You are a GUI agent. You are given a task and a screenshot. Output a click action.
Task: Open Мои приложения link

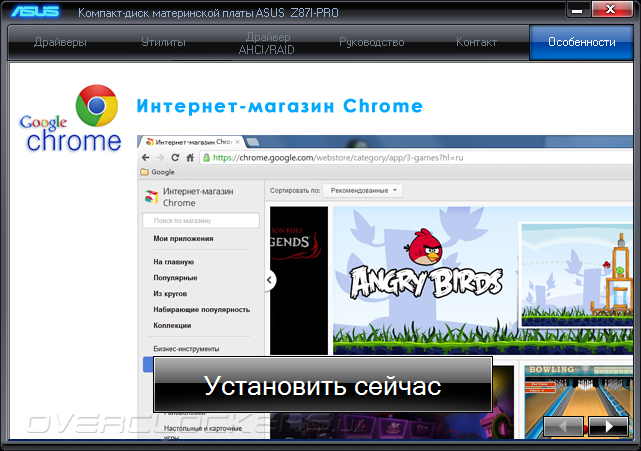(x=183, y=238)
